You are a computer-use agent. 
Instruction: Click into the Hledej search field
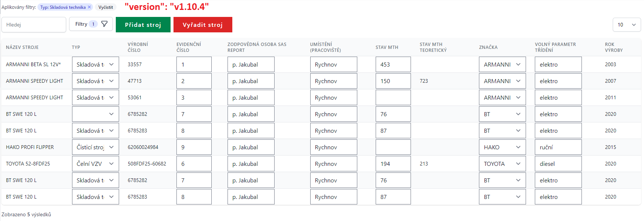coord(33,25)
